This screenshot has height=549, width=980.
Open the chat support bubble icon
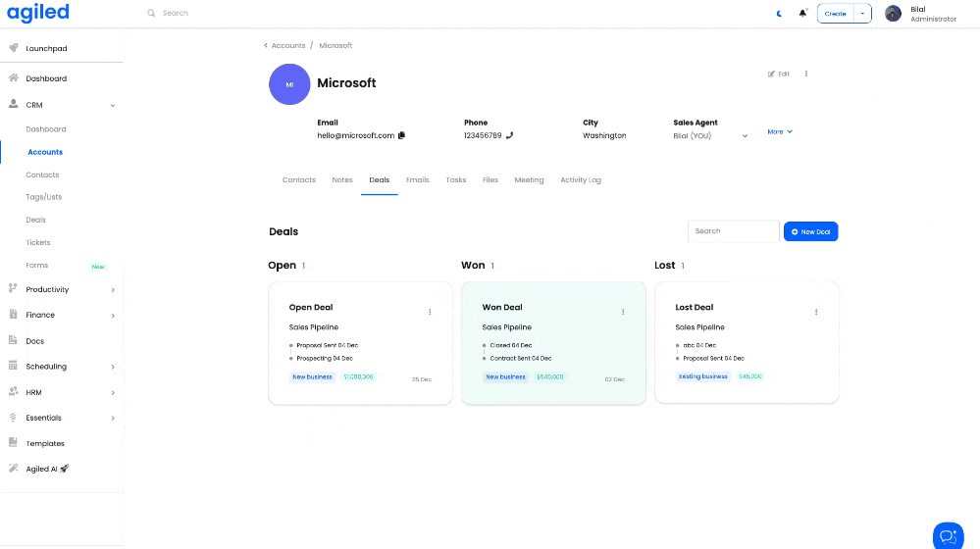(949, 536)
